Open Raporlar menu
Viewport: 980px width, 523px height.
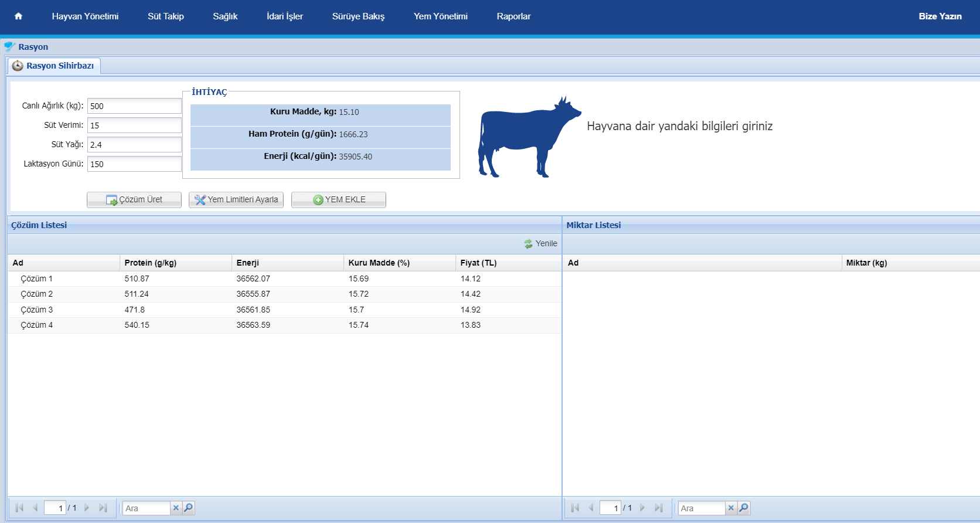pos(513,16)
